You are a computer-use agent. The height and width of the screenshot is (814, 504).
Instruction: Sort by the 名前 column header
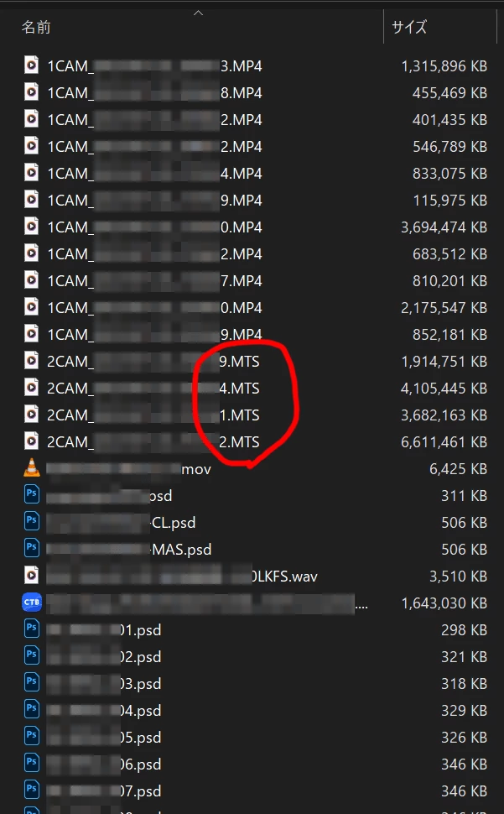tap(36, 27)
